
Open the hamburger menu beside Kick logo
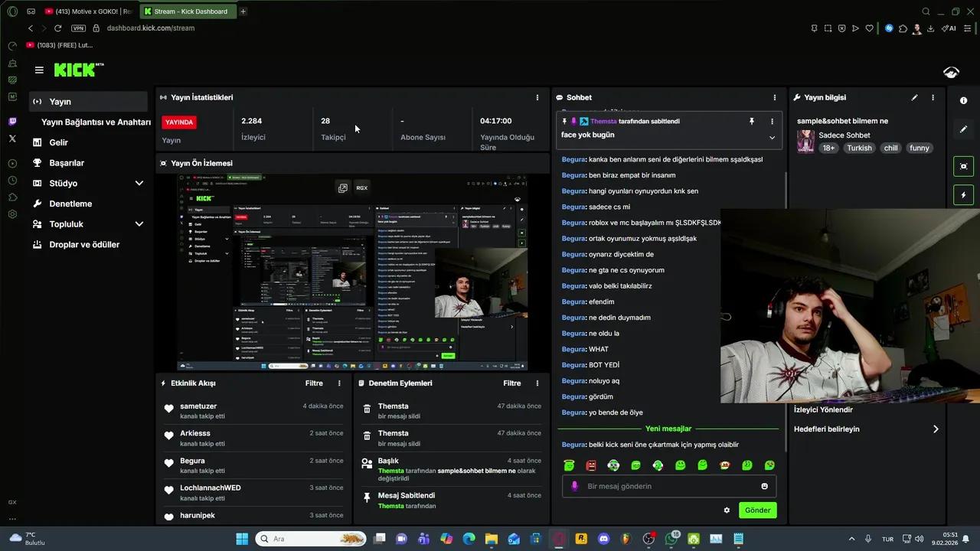coord(39,70)
